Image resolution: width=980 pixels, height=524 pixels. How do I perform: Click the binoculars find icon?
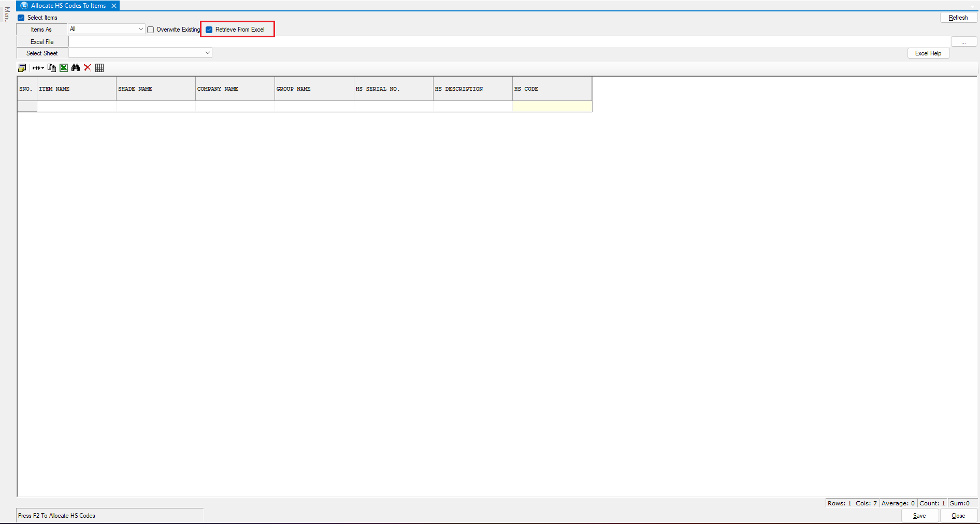76,68
